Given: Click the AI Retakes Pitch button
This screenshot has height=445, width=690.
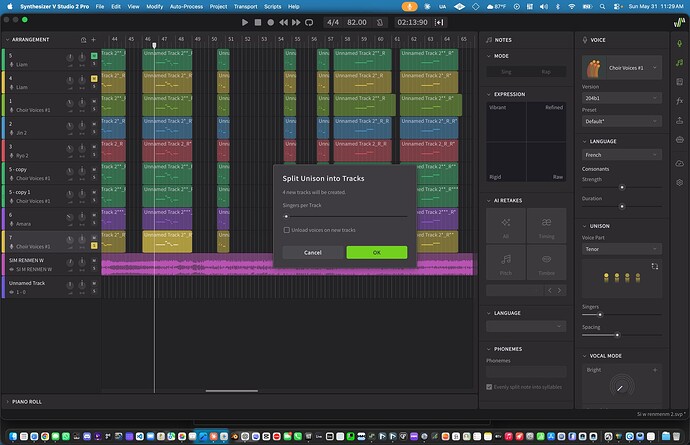Looking at the screenshot, I should point(506,263).
